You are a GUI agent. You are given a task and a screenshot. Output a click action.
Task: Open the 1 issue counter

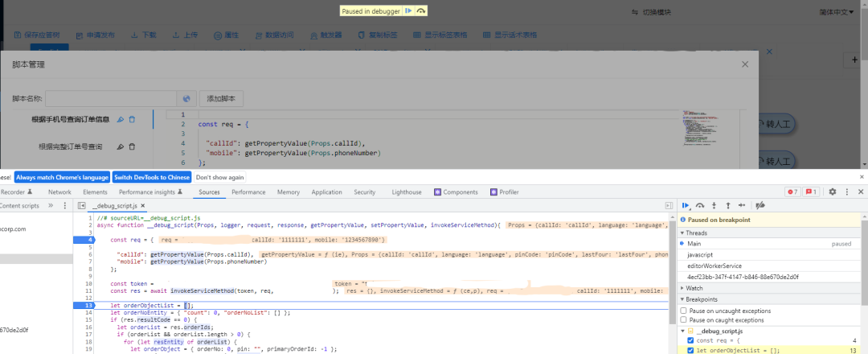coord(811,191)
